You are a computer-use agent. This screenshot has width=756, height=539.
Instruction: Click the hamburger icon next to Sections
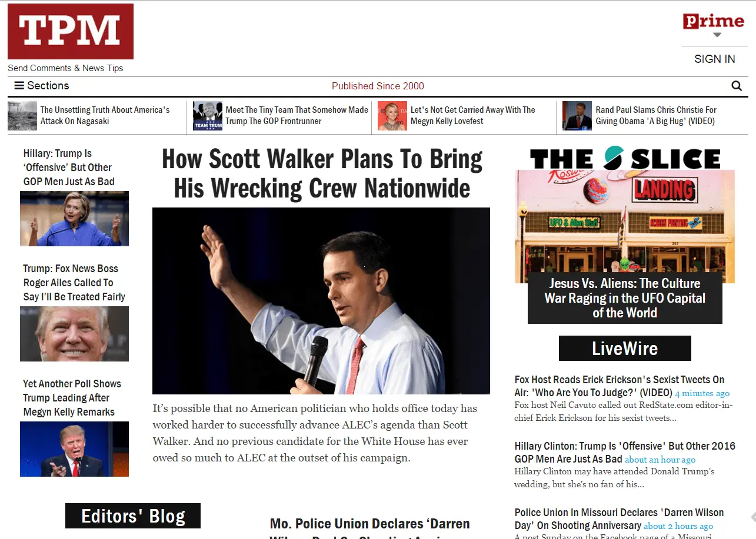coord(19,85)
